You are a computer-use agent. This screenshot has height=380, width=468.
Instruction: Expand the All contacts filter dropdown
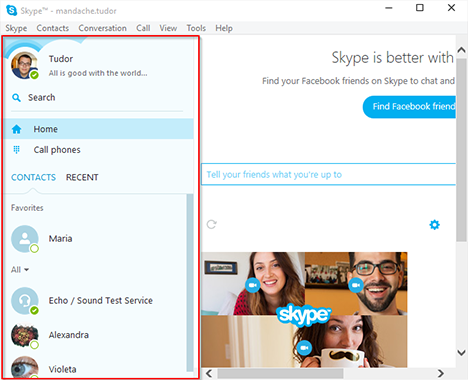(20, 269)
